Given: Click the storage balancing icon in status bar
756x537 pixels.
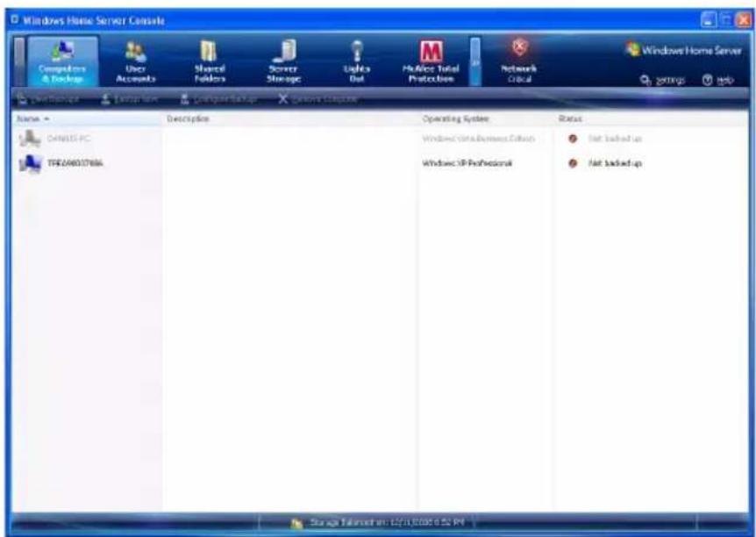Looking at the screenshot, I should [x=297, y=523].
